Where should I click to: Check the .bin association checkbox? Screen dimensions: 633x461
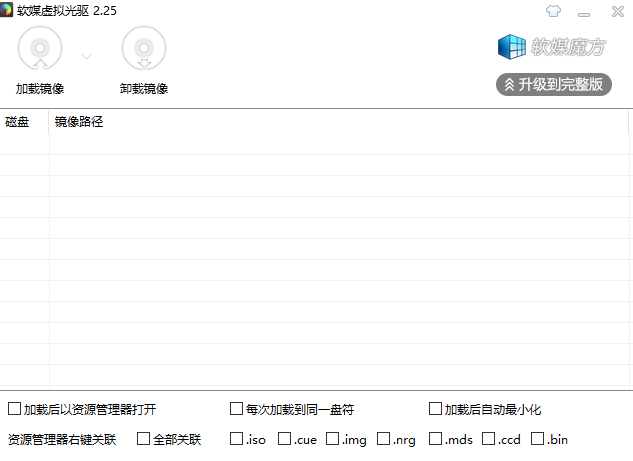coord(537,439)
